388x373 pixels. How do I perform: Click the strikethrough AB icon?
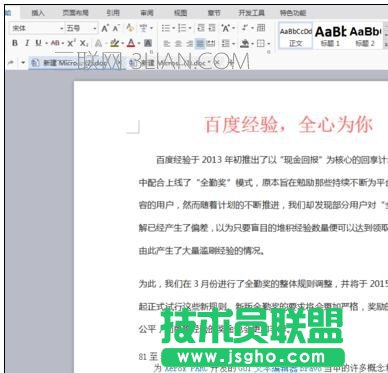tap(55, 43)
